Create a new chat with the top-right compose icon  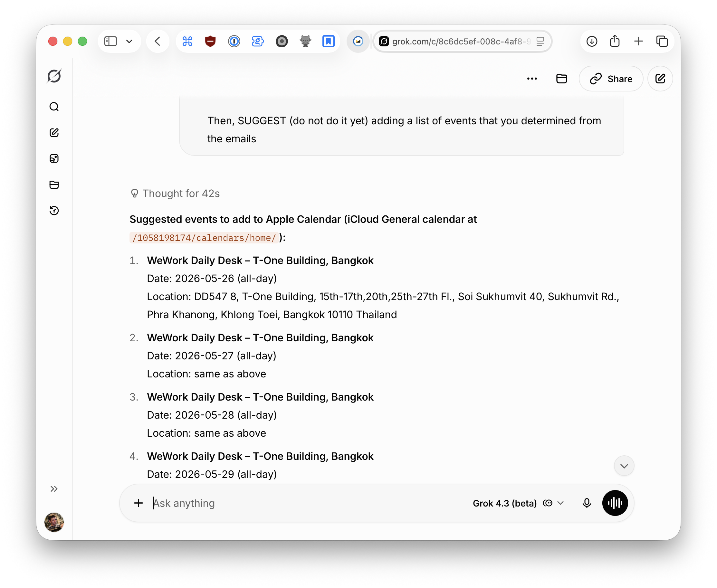point(660,79)
